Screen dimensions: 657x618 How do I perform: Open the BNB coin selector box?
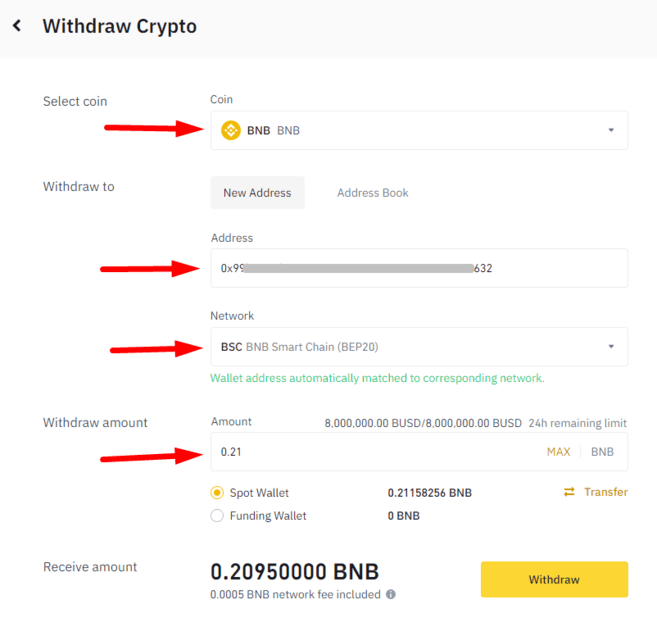(x=419, y=130)
